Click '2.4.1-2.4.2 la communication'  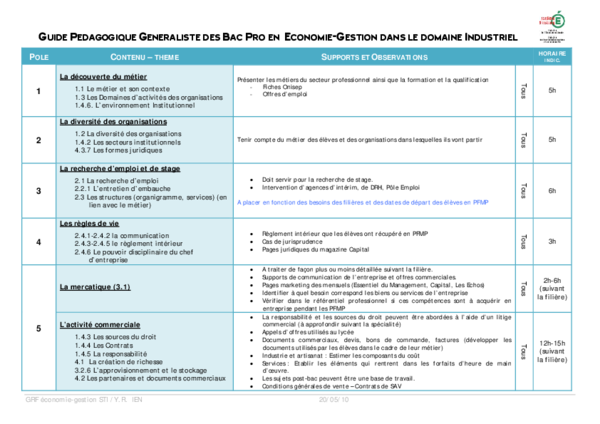tap(122, 235)
